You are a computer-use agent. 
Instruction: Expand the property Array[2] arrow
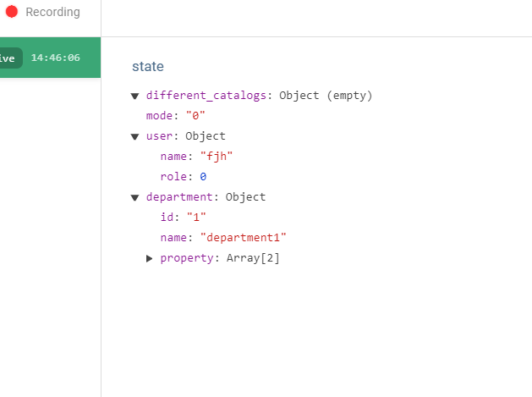point(150,258)
